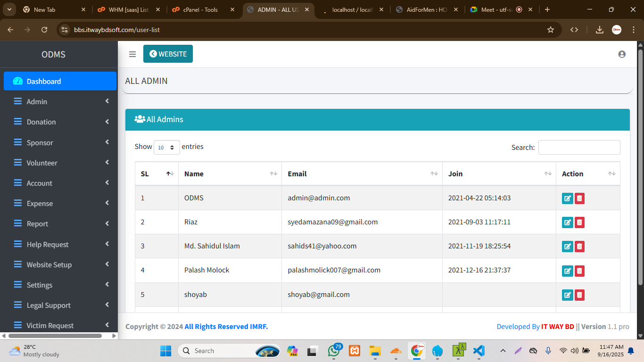Image resolution: width=644 pixels, height=362 pixels.
Task: Sort the table by the Name column
Action: 230,174
